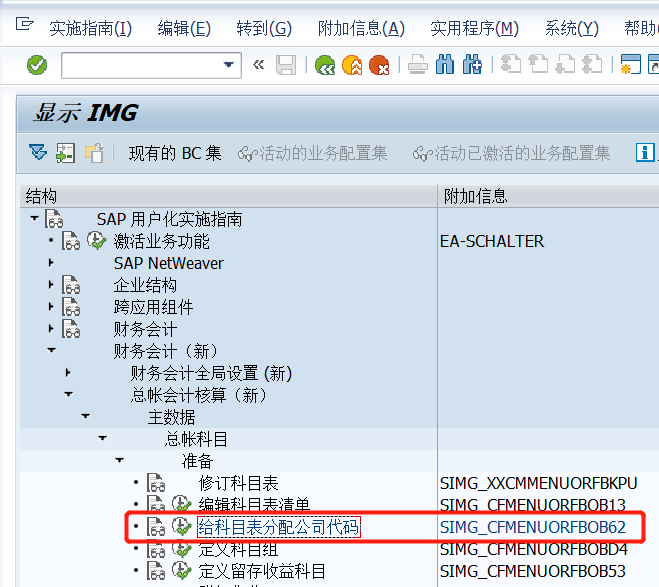This screenshot has height=587, width=659.
Task: Open the 转到(G) menu
Action: coord(264,29)
